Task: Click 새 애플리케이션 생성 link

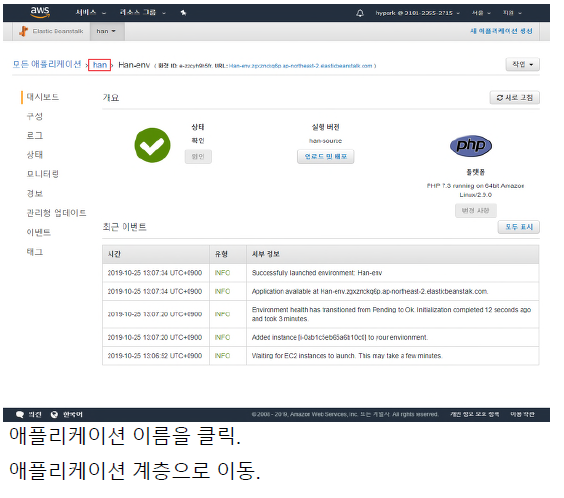Action: tap(501, 31)
